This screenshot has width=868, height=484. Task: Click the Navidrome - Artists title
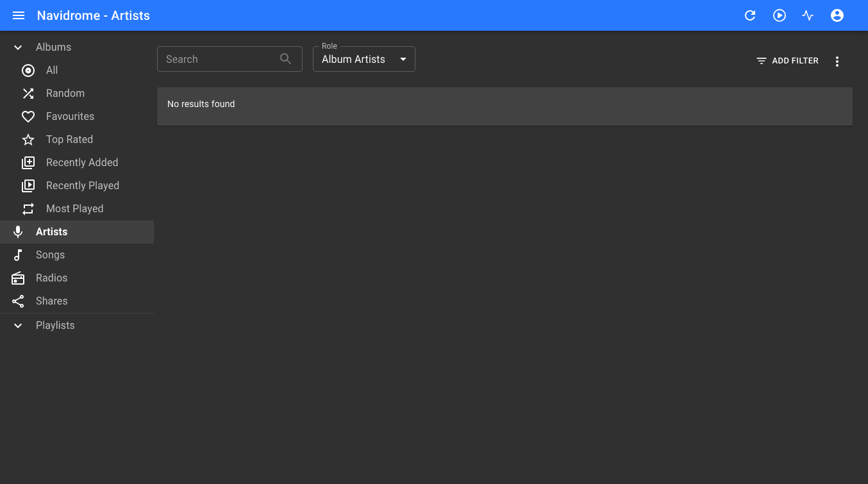click(x=94, y=15)
